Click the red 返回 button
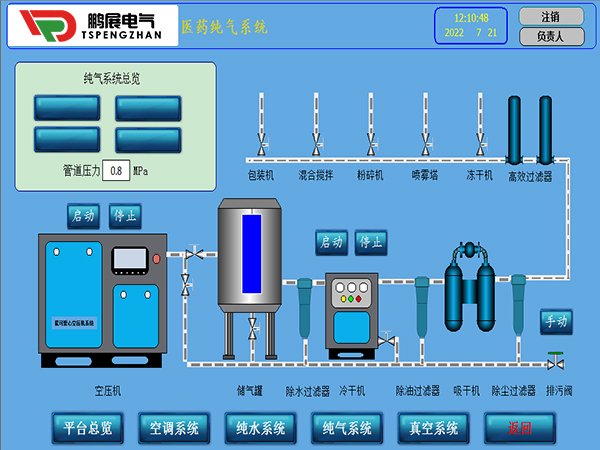This screenshot has height=450, width=600. (x=519, y=428)
